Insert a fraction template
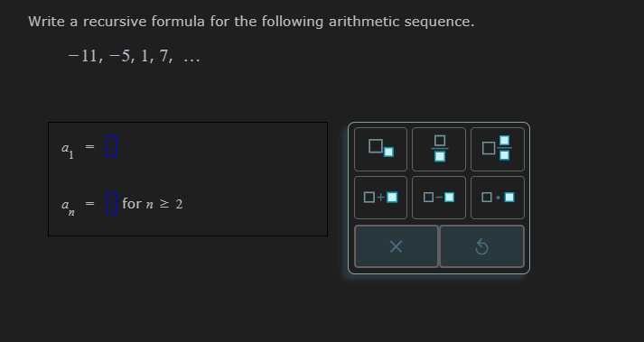The width and height of the screenshot is (644, 342). click(x=439, y=149)
